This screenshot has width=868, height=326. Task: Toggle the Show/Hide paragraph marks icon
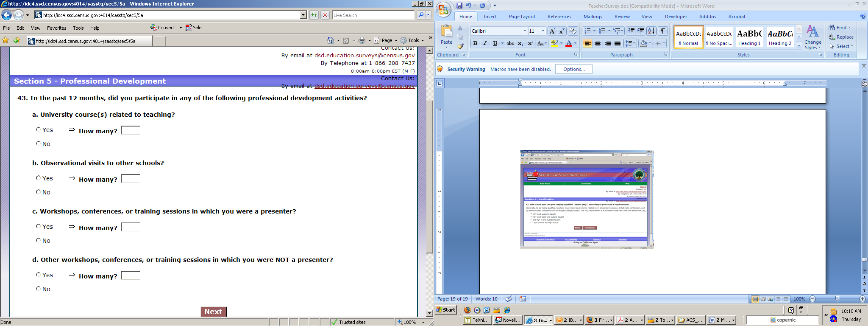point(663,31)
